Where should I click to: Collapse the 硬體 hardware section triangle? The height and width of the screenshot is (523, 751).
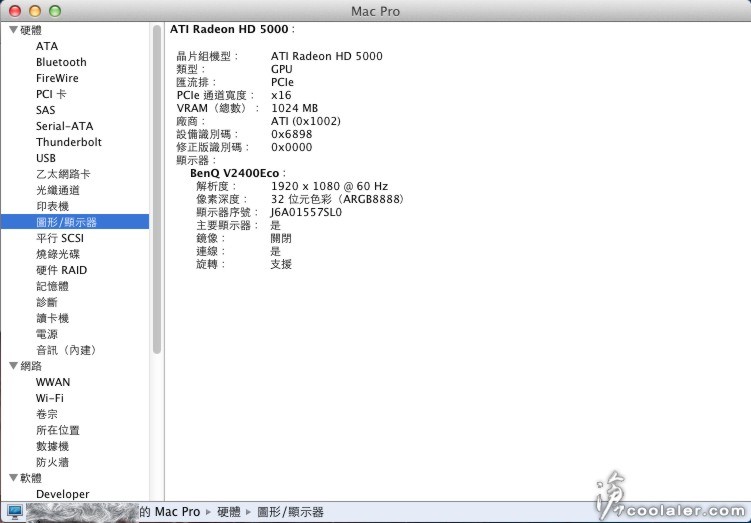tap(13, 30)
